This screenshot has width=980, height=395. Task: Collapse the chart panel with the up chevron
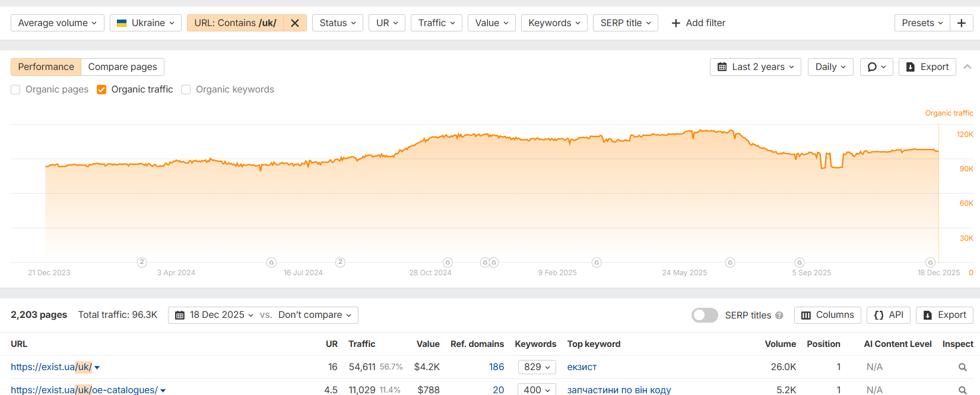click(968, 67)
